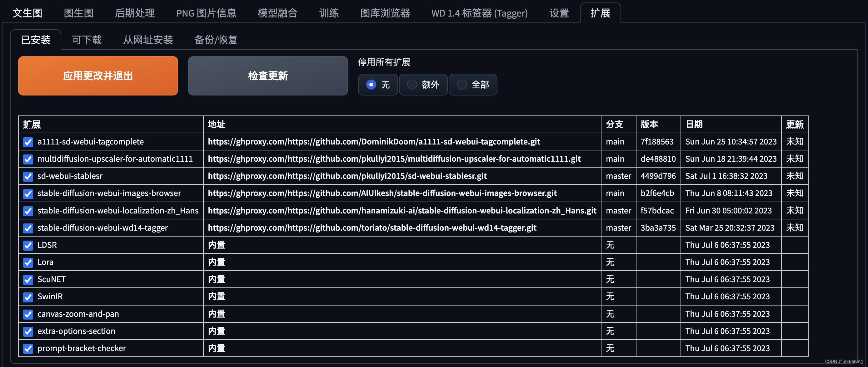Open the 备份/恢复 sub-tab

pyautogui.click(x=216, y=40)
